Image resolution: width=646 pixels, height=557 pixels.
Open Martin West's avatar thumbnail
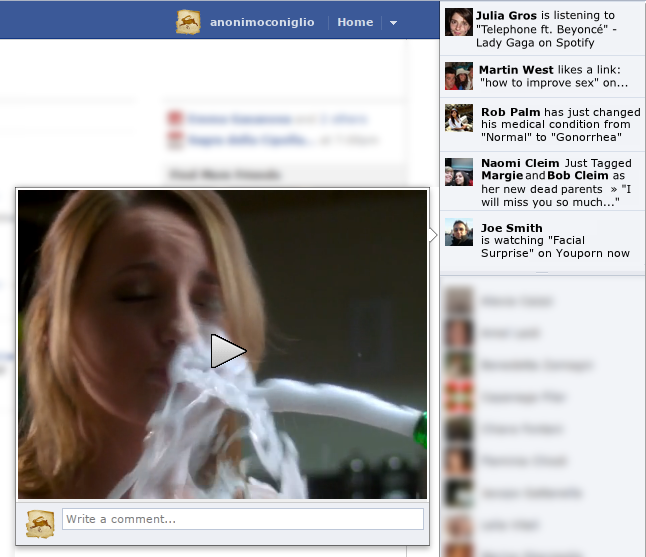click(459, 76)
